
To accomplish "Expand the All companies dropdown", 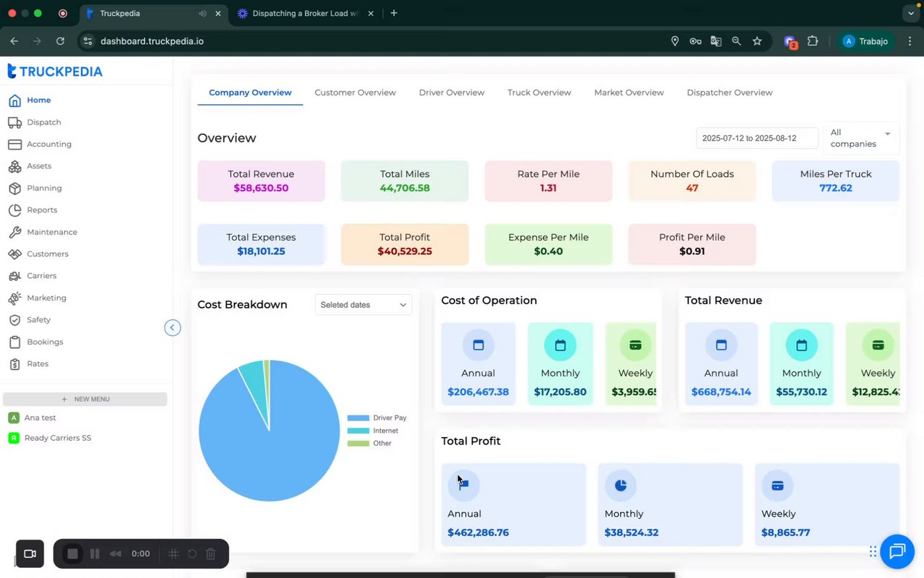I will click(x=860, y=138).
